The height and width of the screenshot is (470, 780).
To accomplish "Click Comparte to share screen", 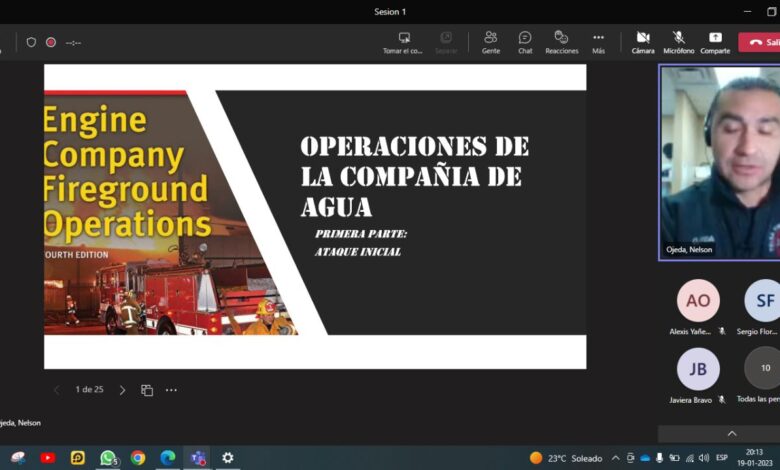I will coord(715,42).
